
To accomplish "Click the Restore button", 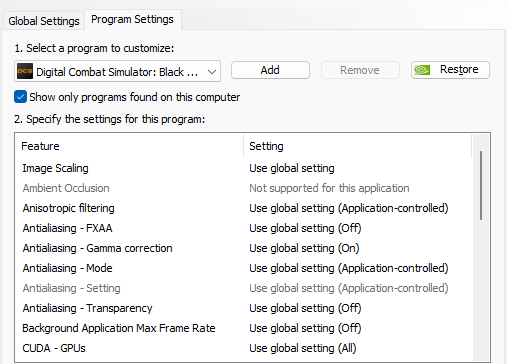I will click(x=450, y=70).
